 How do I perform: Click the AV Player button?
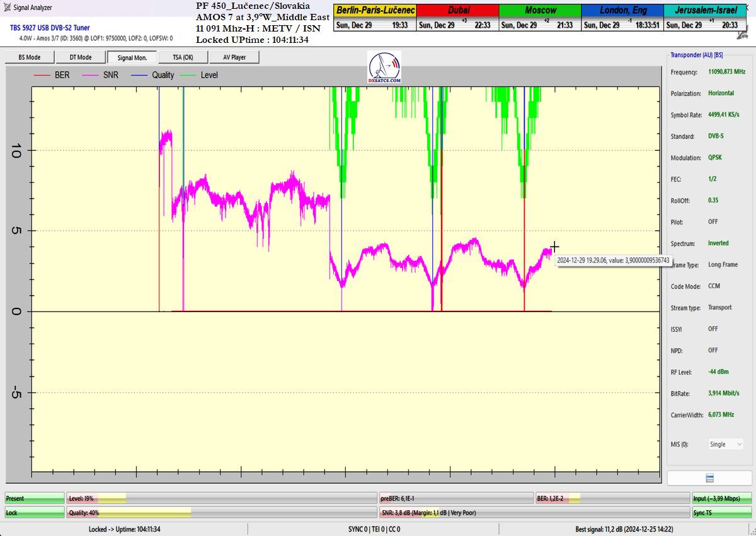pyautogui.click(x=234, y=57)
